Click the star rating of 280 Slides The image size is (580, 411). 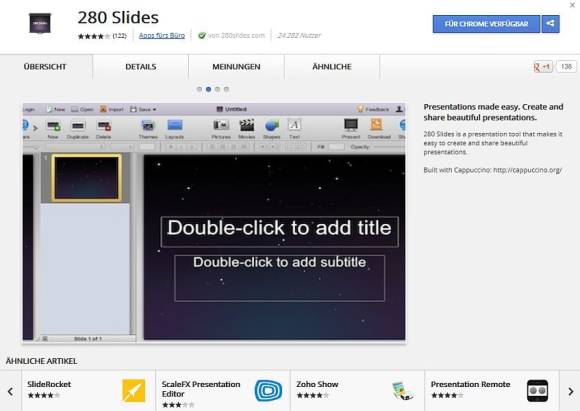[x=94, y=36]
